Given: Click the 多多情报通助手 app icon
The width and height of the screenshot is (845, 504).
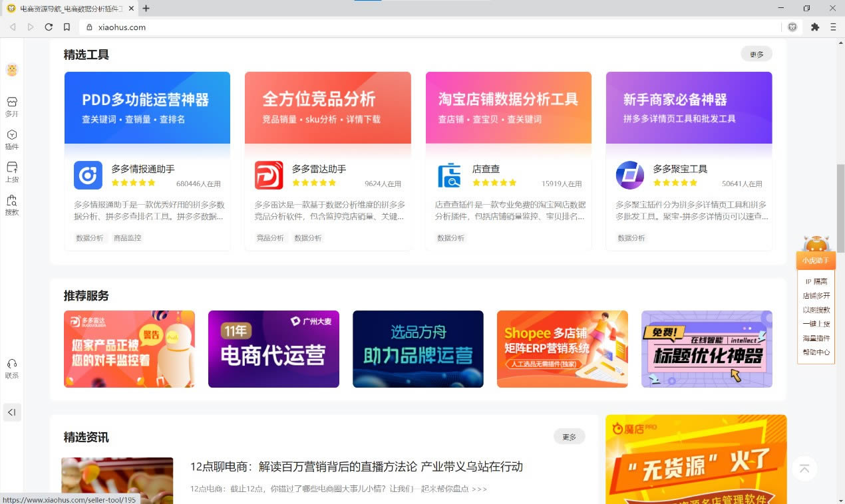Looking at the screenshot, I should pyautogui.click(x=88, y=176).
